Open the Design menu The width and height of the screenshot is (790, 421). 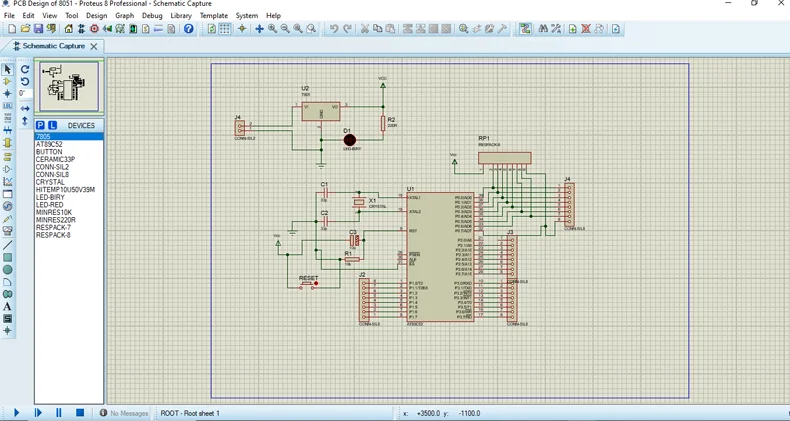click(x=96, y=16)
